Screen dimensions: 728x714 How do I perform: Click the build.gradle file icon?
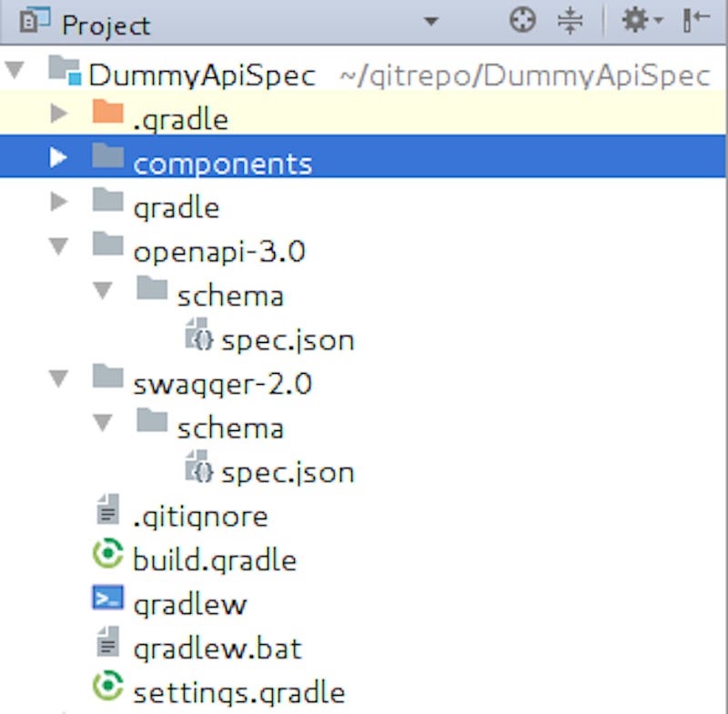(x=107, y=558)
